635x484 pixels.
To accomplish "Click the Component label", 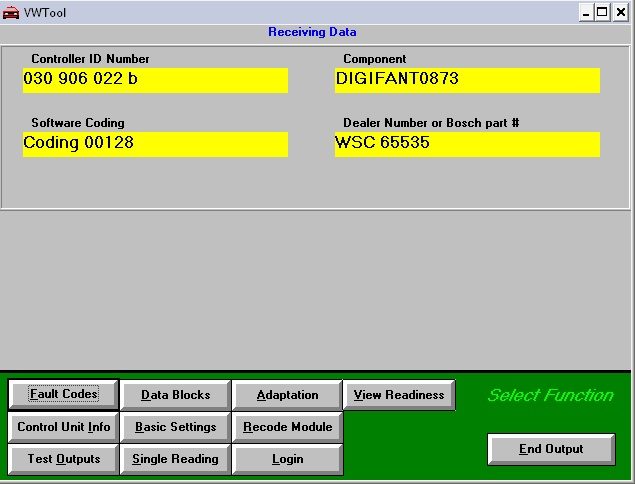I will coord(375,59).
